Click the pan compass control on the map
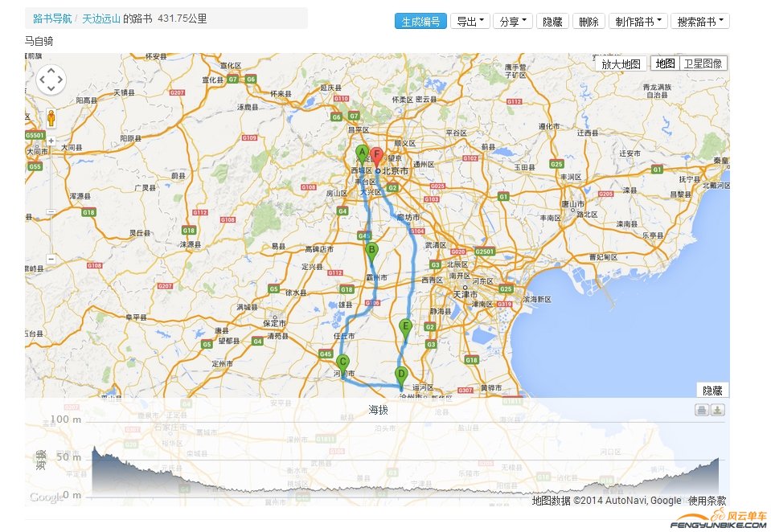Screen dimensions: 771x532 [x=51, y=80]
